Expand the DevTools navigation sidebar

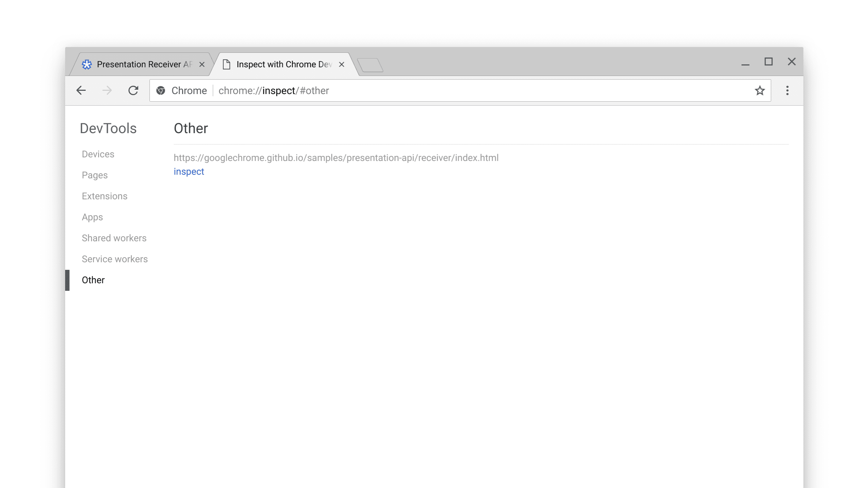coord(108,128)
